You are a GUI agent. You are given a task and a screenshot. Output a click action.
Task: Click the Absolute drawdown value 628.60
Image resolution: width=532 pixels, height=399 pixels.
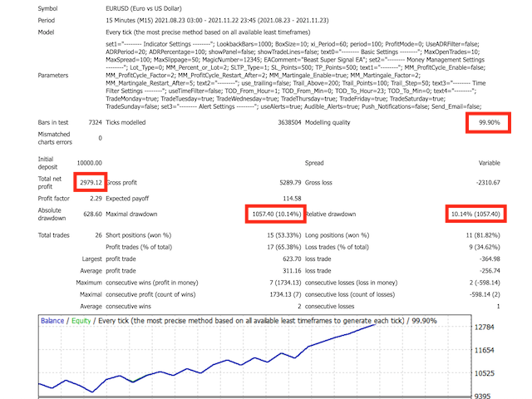point(89,214)
